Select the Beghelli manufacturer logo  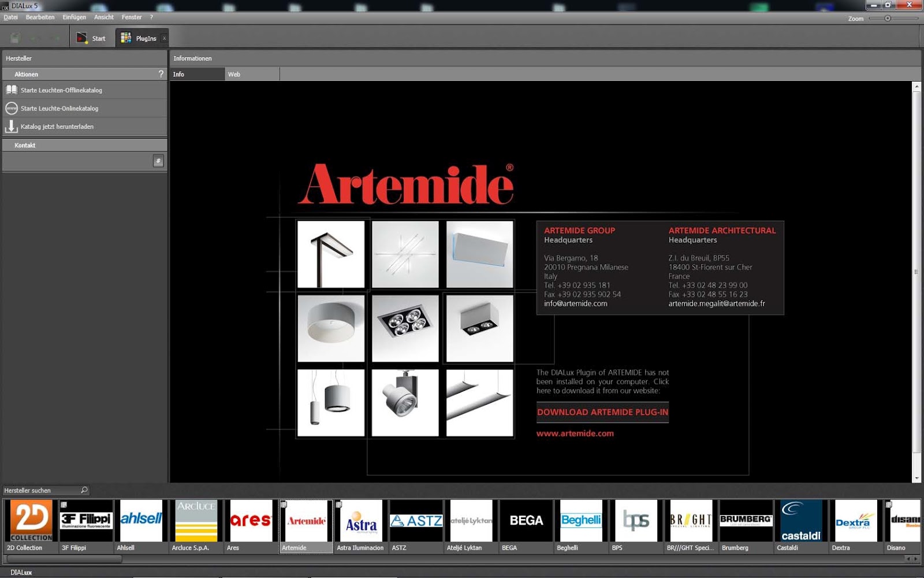coord(581,521)
